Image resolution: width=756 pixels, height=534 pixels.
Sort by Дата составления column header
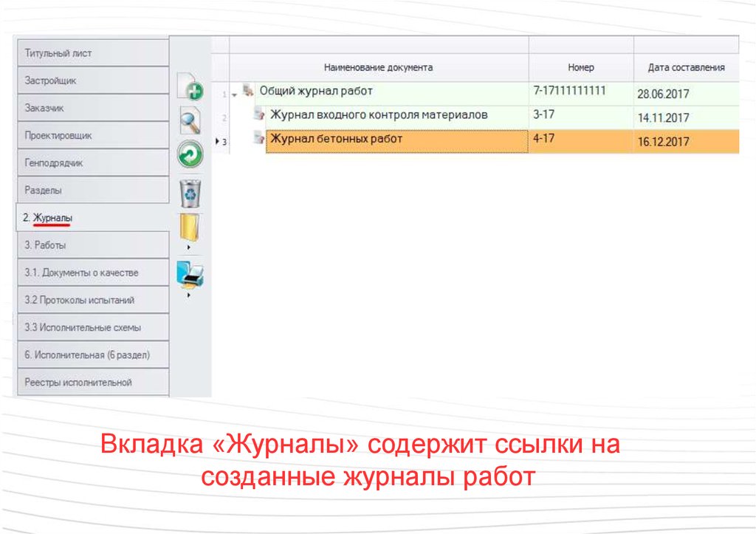686,67
